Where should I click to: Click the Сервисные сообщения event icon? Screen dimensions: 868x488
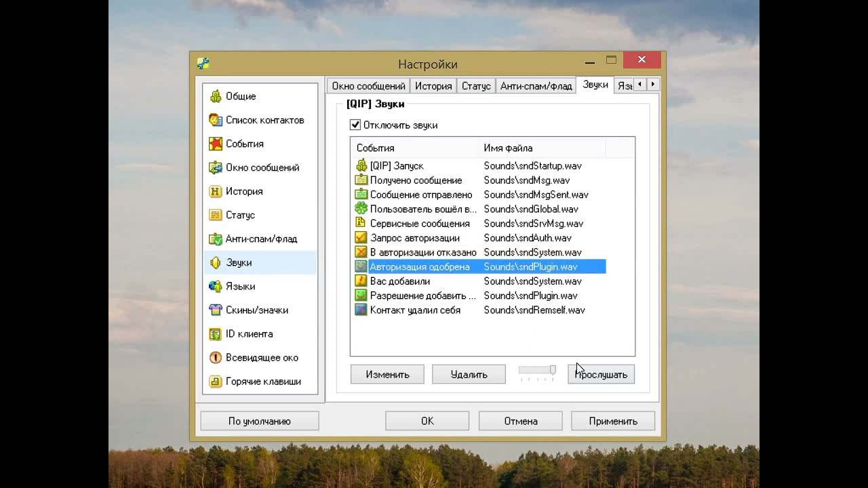[361, 223]
